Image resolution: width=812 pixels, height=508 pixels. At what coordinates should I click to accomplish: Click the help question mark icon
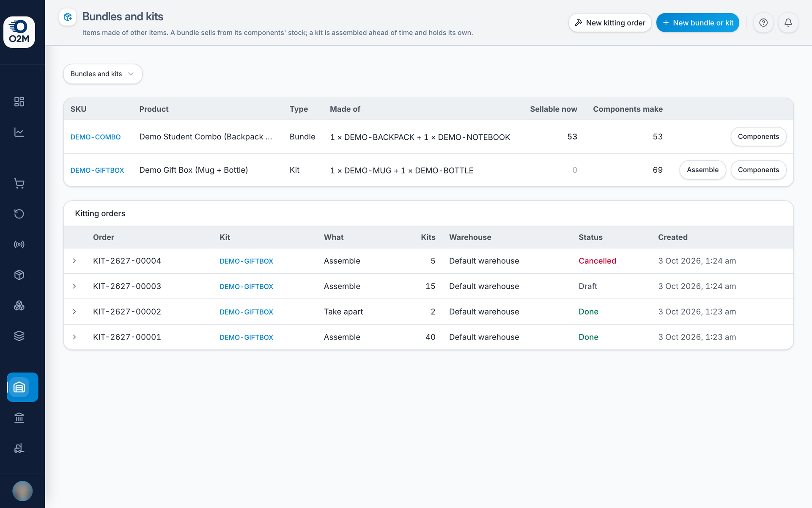[x=763, y=23]
